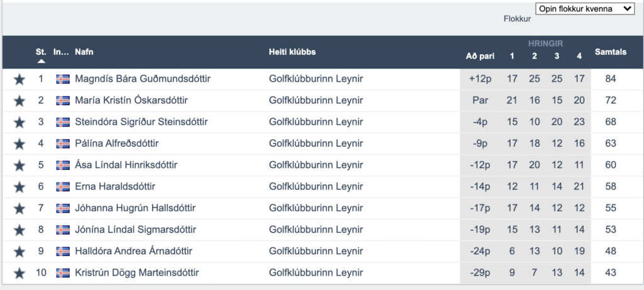Sort by the Nafn column header
Image resolution: width=644 pixels, height=290 pixels.
(84, 52)
